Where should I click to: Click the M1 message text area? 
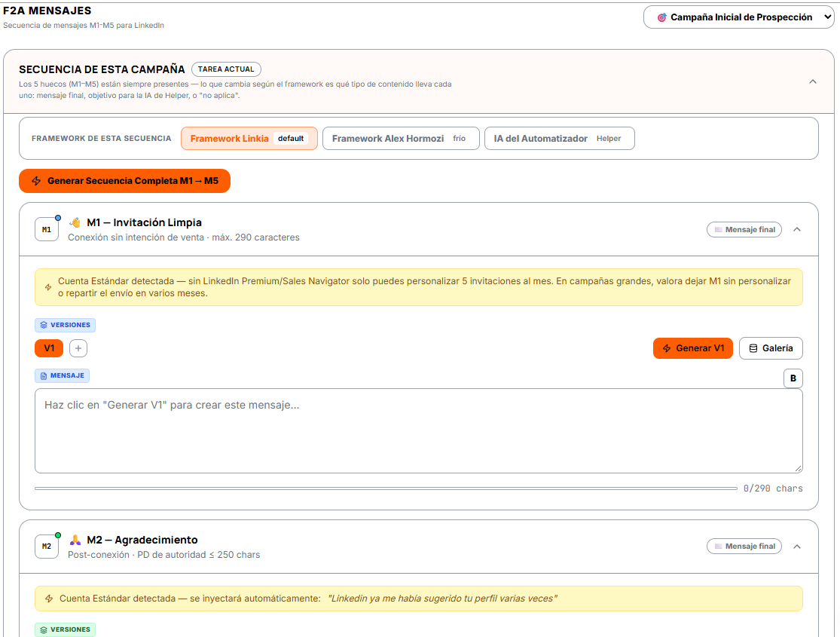pos(418,431)
